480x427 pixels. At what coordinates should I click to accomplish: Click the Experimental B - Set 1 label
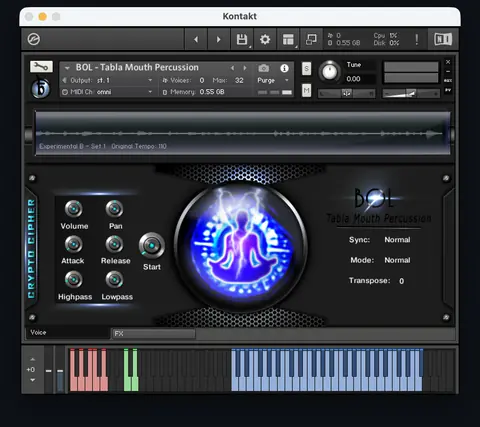coord(72,146)
